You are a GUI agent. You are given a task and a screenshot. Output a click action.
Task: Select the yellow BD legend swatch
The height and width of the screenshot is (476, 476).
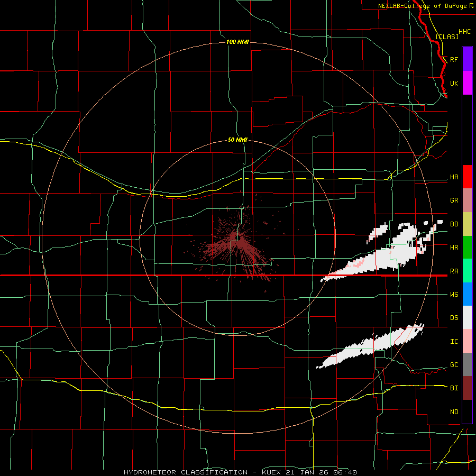tap(467, 224)
